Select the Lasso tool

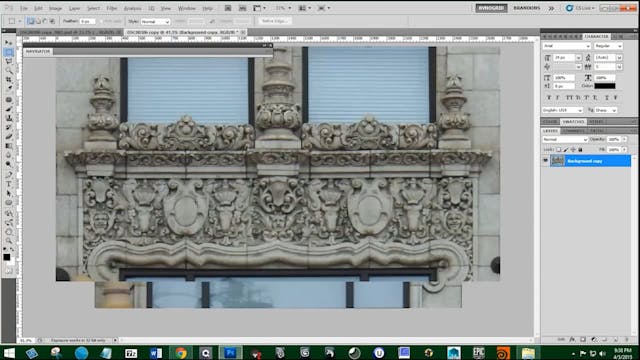9,61
